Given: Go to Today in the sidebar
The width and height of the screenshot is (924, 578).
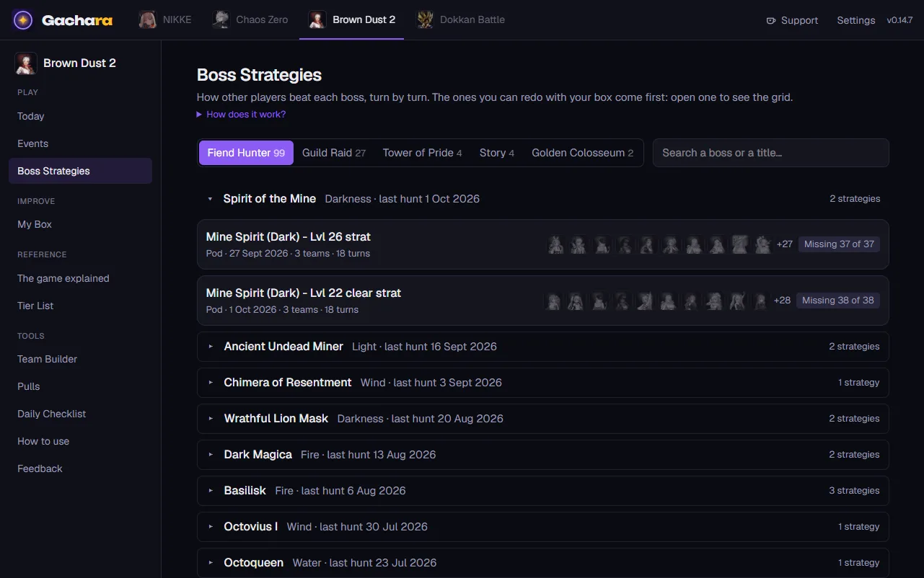Looking at the screenshot, I should pyautogui.click(x=80, y=116).
